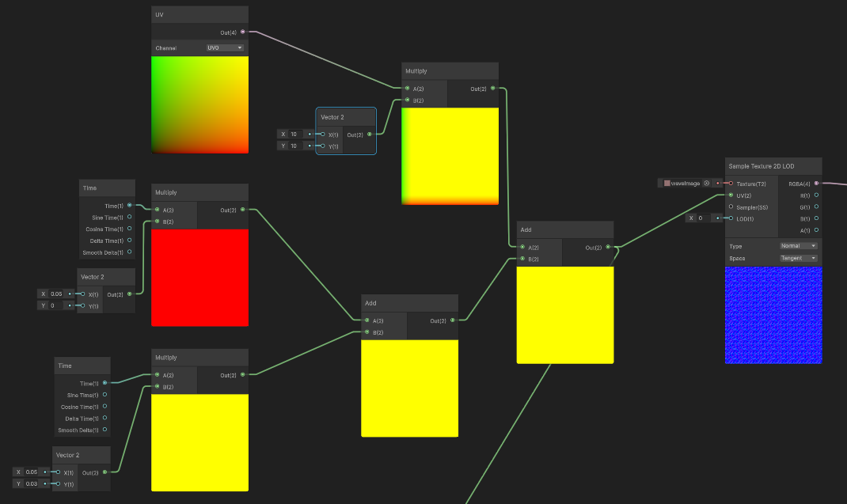Click the selected Vector 2 node Out(2) port
Image resolution: width=847 pixels, height=504 pixels.
[x=370, y=134]
